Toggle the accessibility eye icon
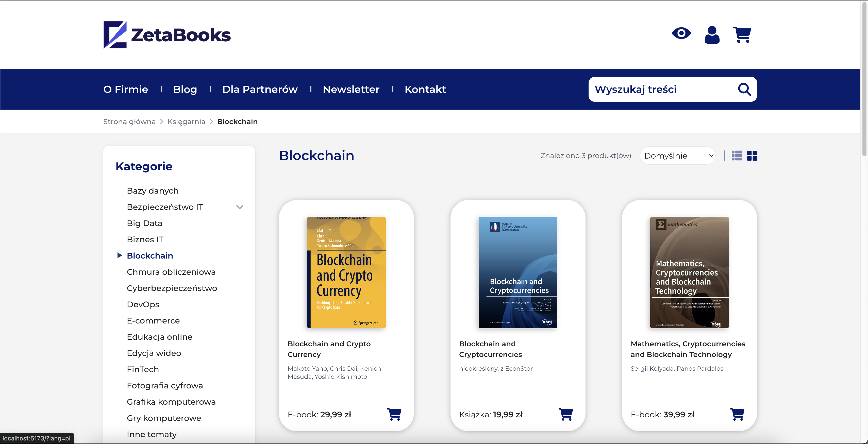The height and width of the screenshot is (444, 868). [x=681, y=33]
